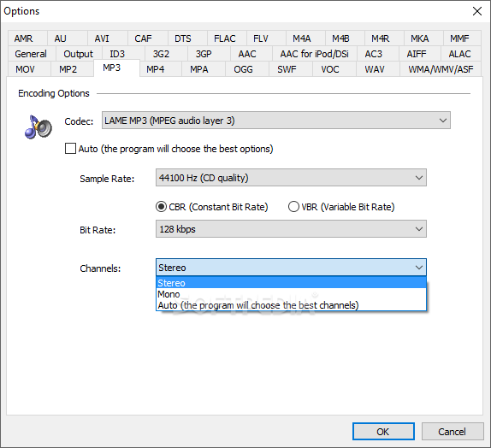Go to the MPA tab
The width and height of the screenshot is (491, 448).
point(204,69)
